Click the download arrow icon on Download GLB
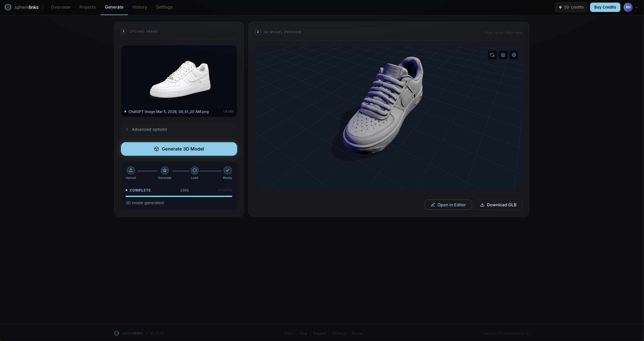644x341 pixels. pyautogui.click(x=482, y=205)
